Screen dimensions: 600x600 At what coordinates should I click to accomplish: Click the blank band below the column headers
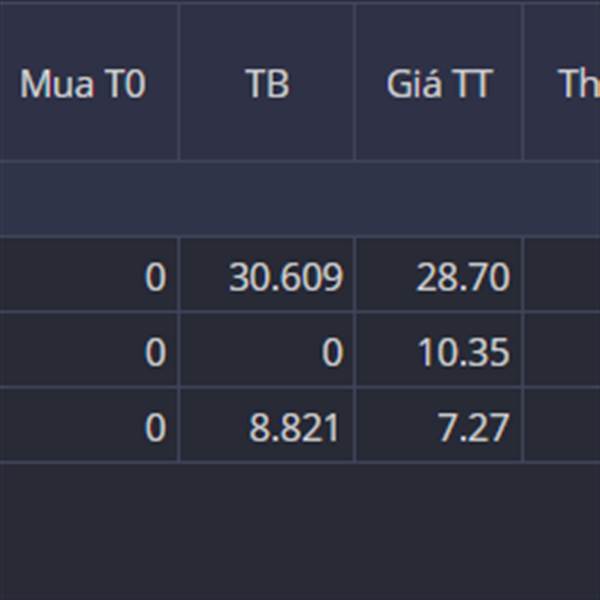click(x=300, y=198)
